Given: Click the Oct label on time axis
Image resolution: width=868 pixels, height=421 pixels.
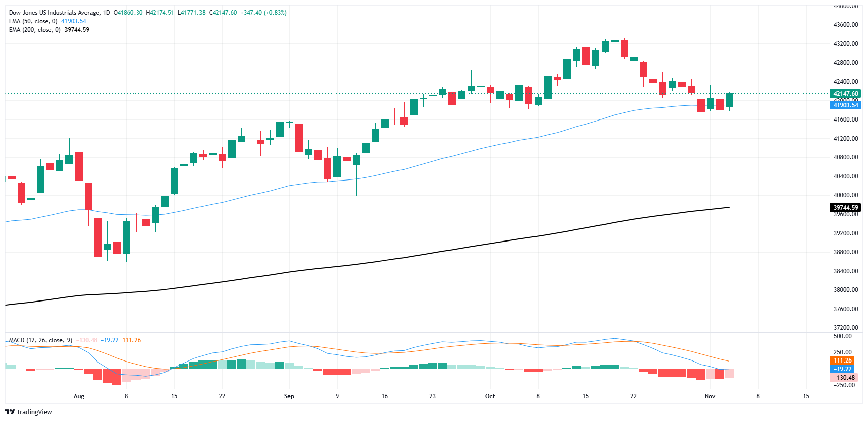Looking at the screenshot, I should pos(490,396).
